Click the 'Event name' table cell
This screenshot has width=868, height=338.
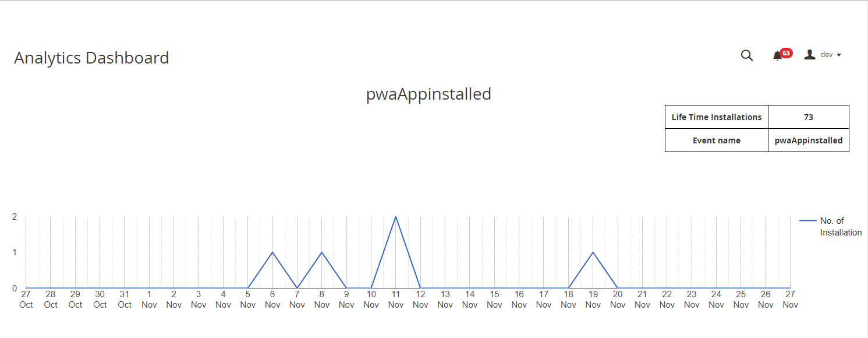717,140
